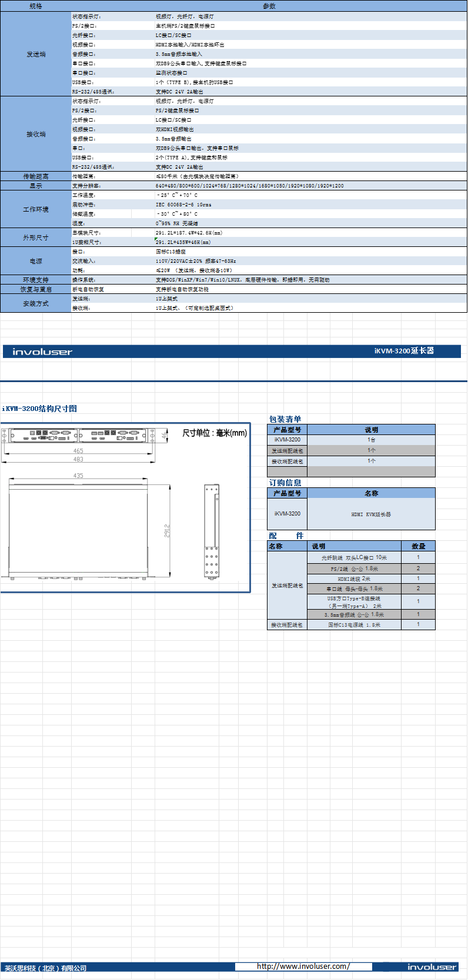The image size is (468, 980).
Task: Select the 国标C13插座 cell
Action: 311,252
